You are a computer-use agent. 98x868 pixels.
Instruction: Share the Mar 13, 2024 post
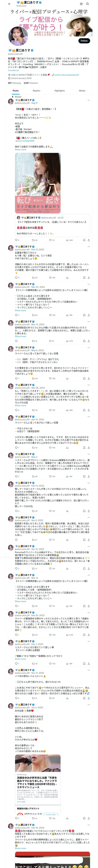(x=89, y=341)
